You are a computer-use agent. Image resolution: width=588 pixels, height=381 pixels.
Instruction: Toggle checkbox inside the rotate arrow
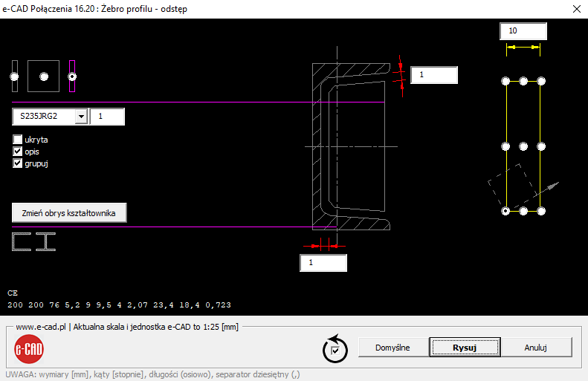click(335, 351)
